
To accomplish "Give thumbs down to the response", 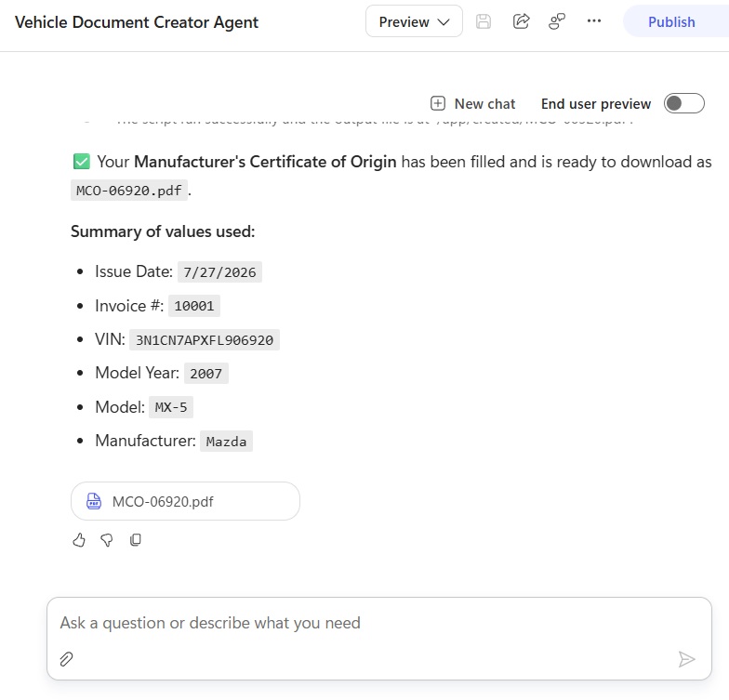I will tap(107, 539).
